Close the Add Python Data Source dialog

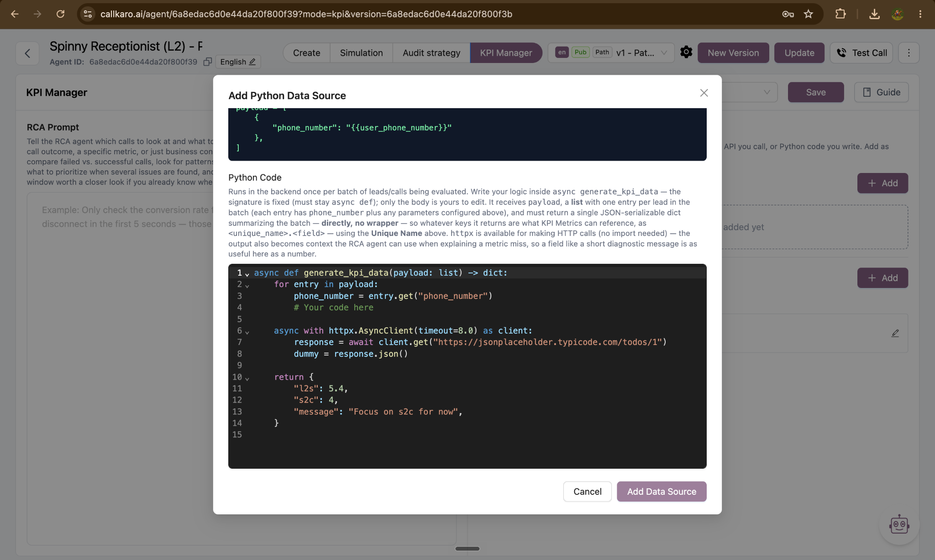pos(704,93)
